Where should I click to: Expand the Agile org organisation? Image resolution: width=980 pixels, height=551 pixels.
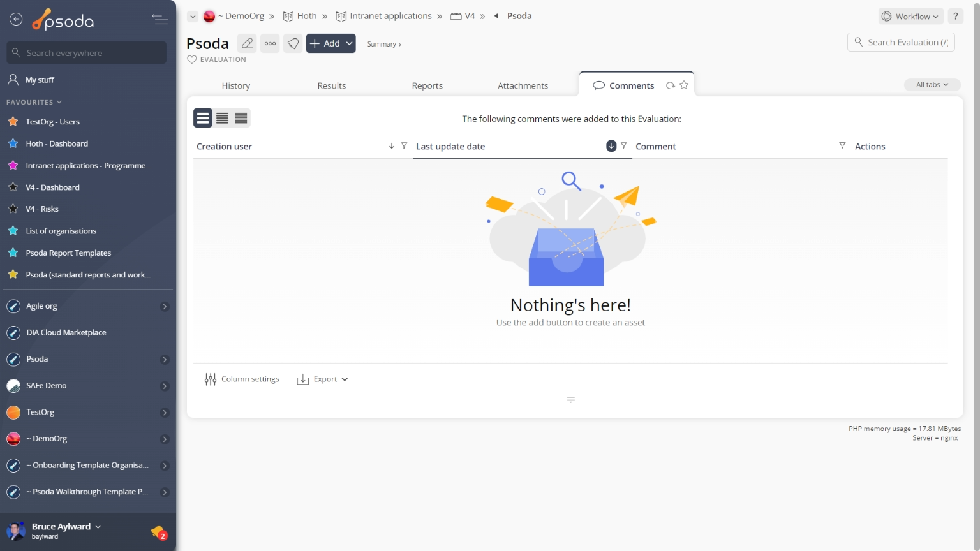[165, 307]
